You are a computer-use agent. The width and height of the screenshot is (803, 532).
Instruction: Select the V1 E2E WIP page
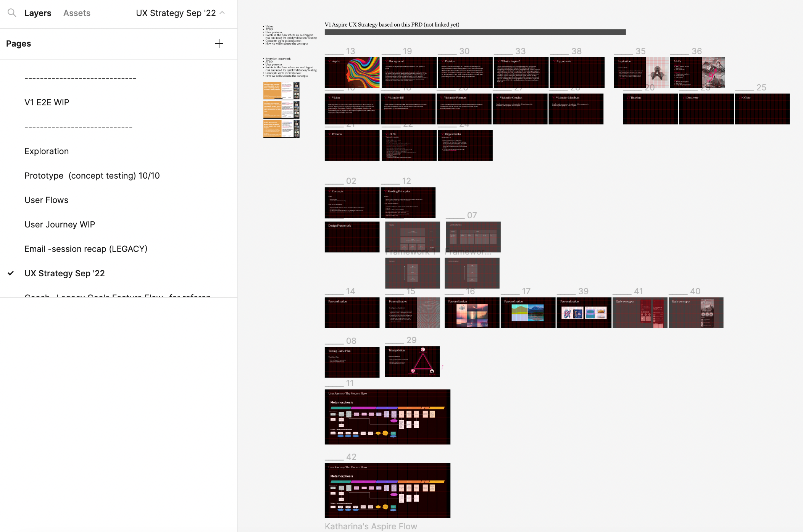(47, 102)
